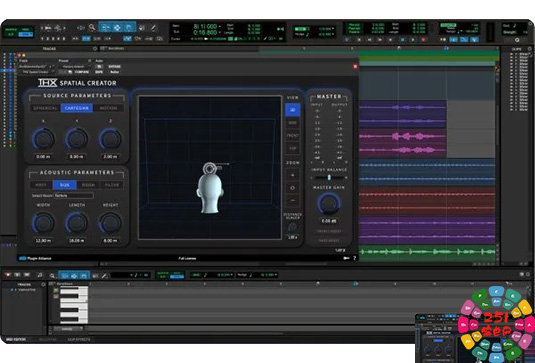Open the Room tab in Acoustic Parameters
Viewport: 535px width, 363px height.
pyautogui.click(x=88, y=185)
